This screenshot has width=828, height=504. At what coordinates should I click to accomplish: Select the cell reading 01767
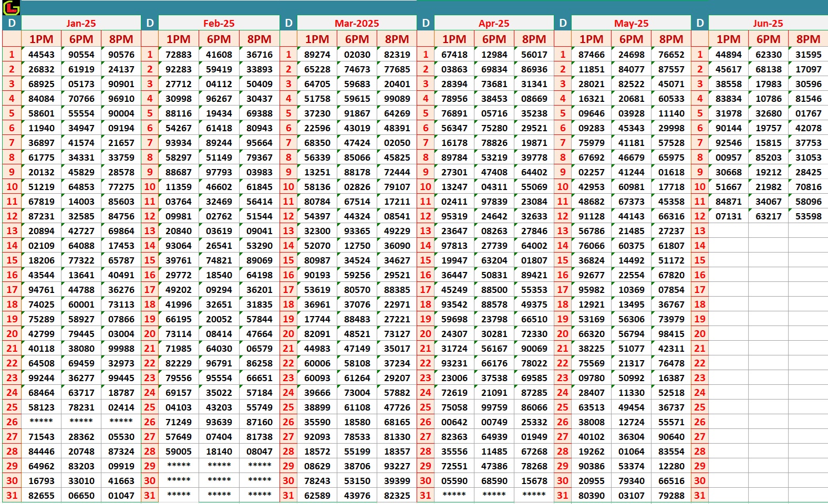(809, 113)
